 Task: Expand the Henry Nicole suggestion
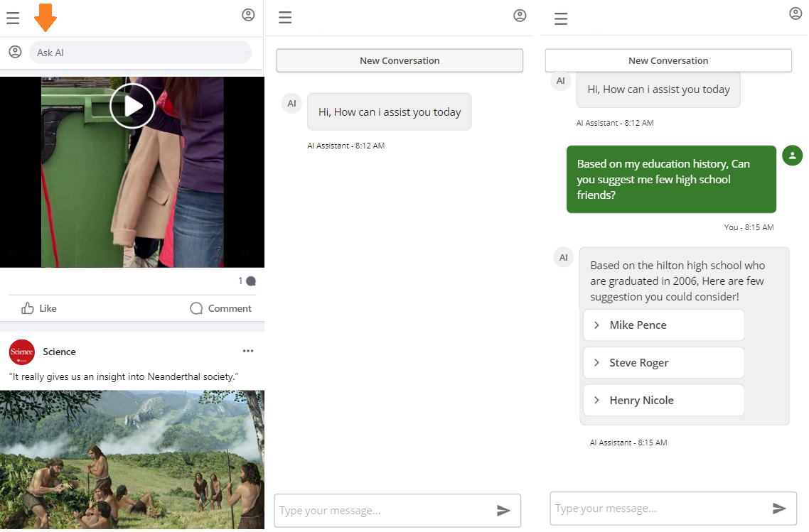(663, 401)
